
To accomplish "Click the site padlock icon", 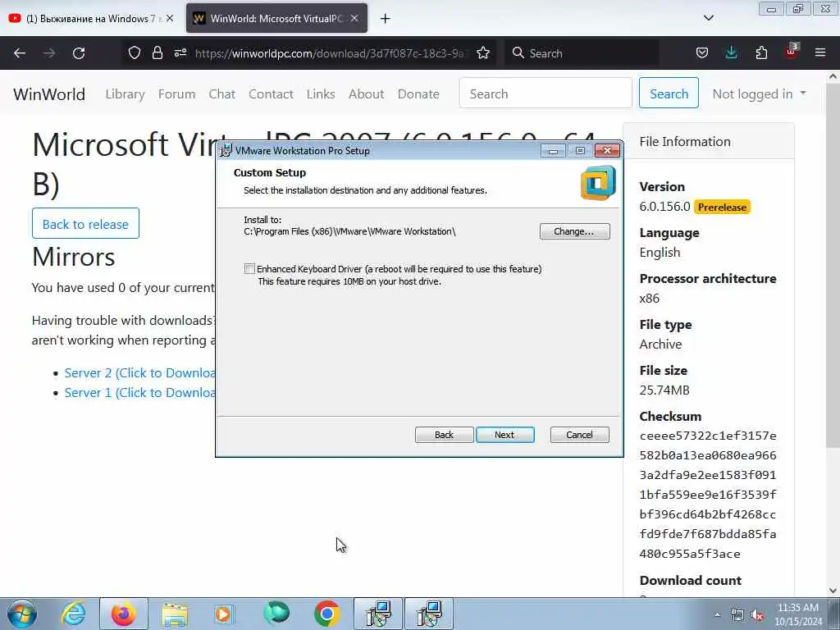I will point(157,53).
